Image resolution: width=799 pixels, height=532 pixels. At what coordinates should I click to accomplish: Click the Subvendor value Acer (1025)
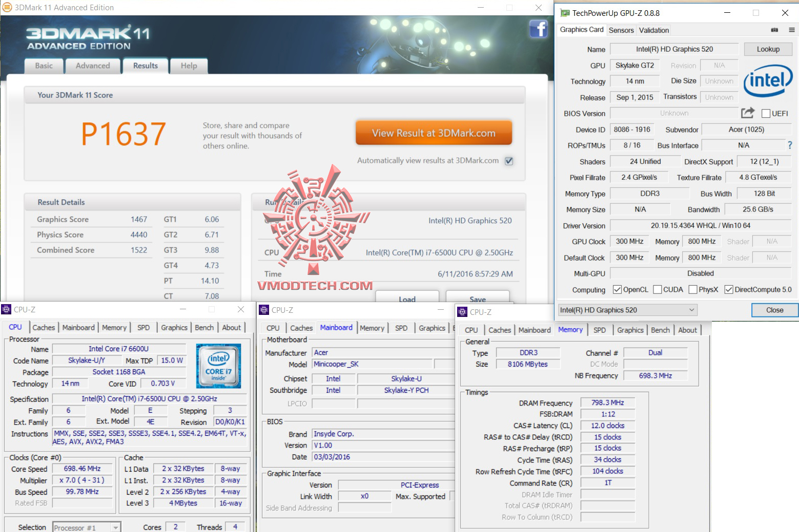746,130
